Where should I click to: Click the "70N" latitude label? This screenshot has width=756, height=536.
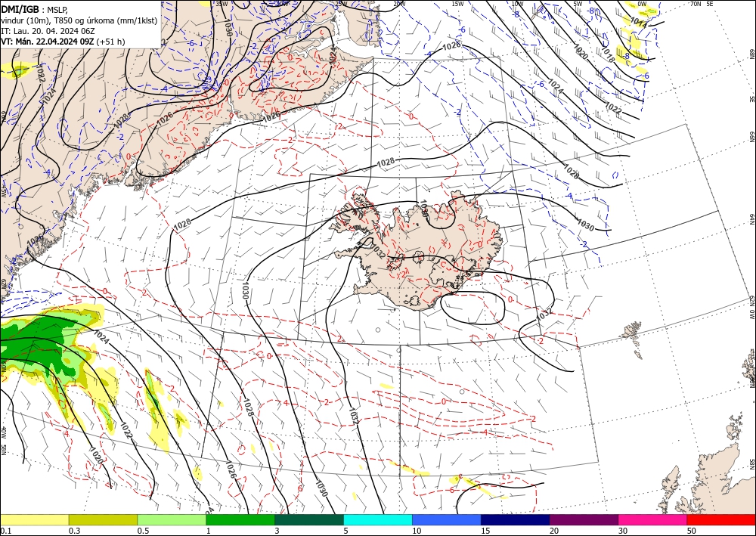coord(696,4)
